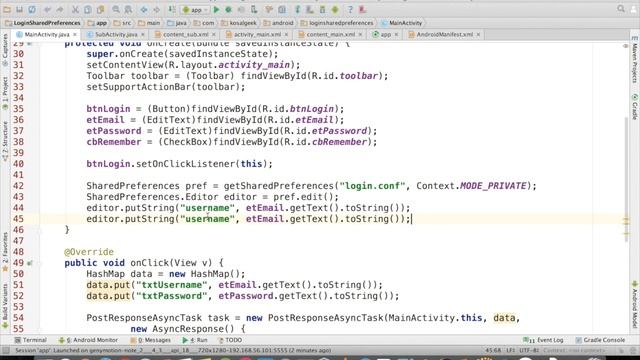Click line number 40 in gutter
Image resolution: width=640 pixels, height=360 pixels.
click(18, 164)
